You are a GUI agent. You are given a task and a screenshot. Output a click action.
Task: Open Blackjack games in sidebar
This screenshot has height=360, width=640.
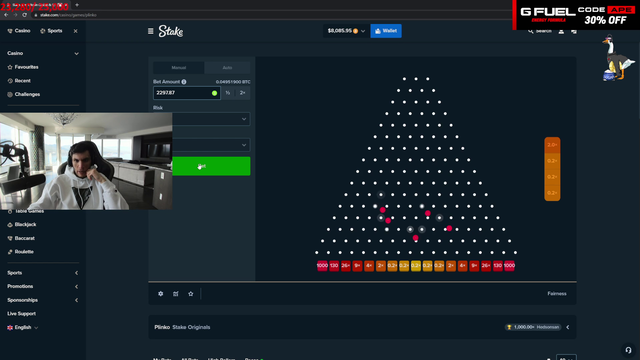pyautogui.click(x=22, y=224)
